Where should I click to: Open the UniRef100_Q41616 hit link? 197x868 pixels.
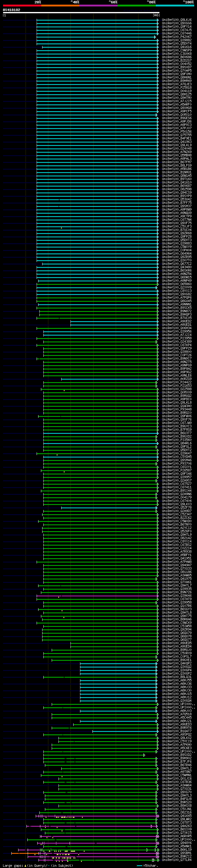pos(177,47)
